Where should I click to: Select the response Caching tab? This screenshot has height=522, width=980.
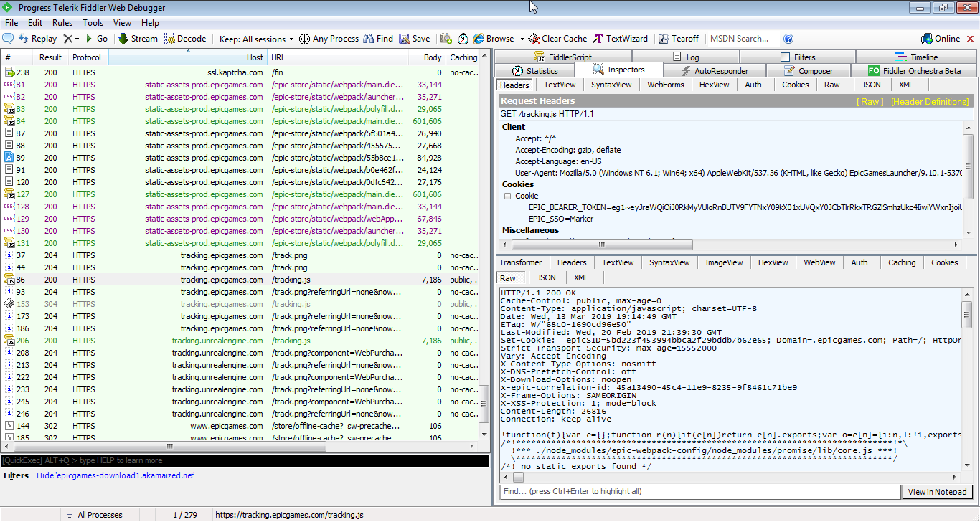click(x=902, y=262)
